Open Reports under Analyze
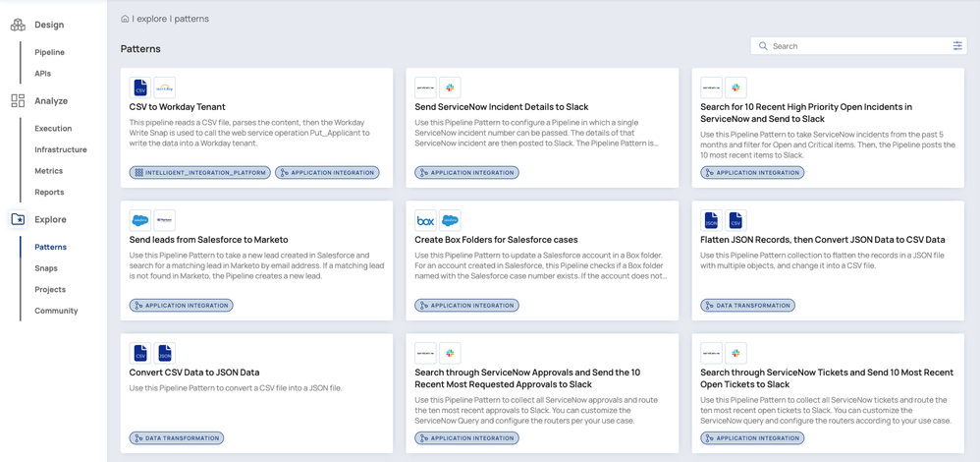Image resolution: width=980 pixels, height=462 pixels. (49, 193)
